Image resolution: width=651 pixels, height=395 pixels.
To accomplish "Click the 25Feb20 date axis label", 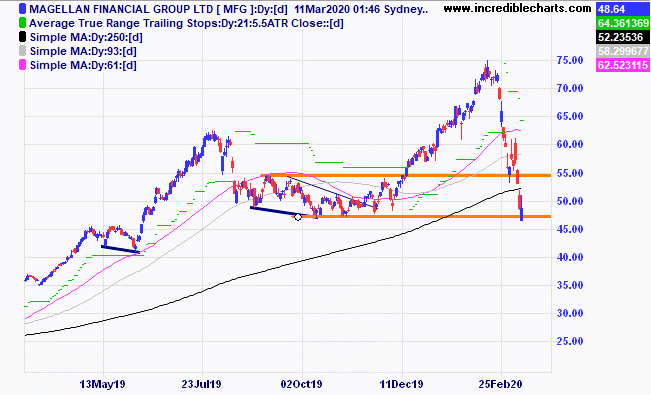I will point(500,384).
